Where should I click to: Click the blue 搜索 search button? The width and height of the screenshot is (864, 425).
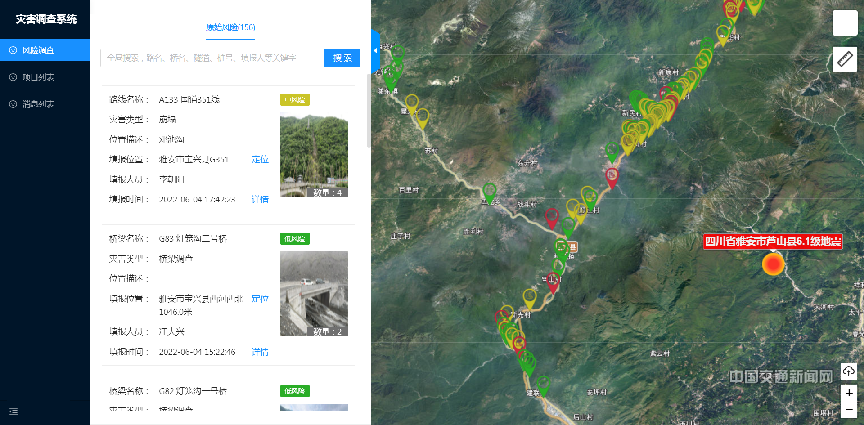(341, 58)
